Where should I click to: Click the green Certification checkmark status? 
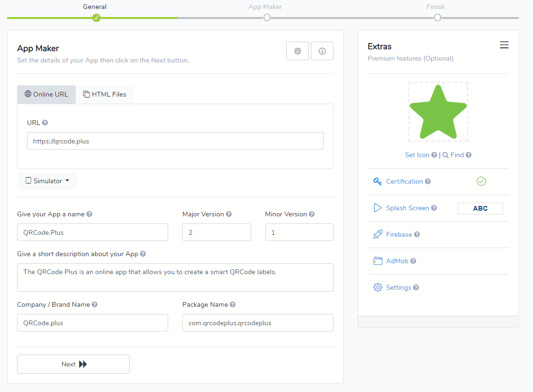481,181
